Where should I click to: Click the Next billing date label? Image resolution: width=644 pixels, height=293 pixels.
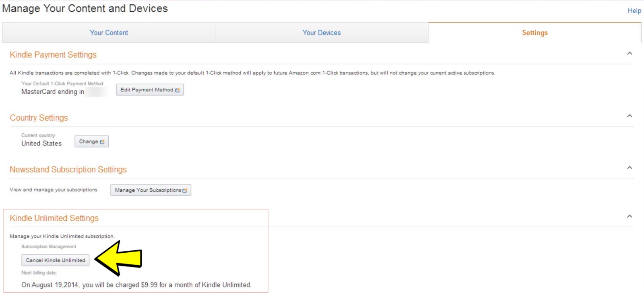(x=39, y=273)
